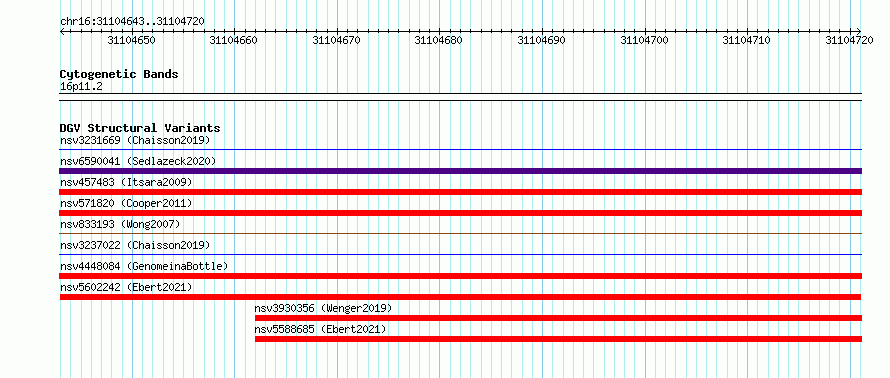Click the Cytogenetic Bands track title
890x378 pixels.
(x=119, y=74)
